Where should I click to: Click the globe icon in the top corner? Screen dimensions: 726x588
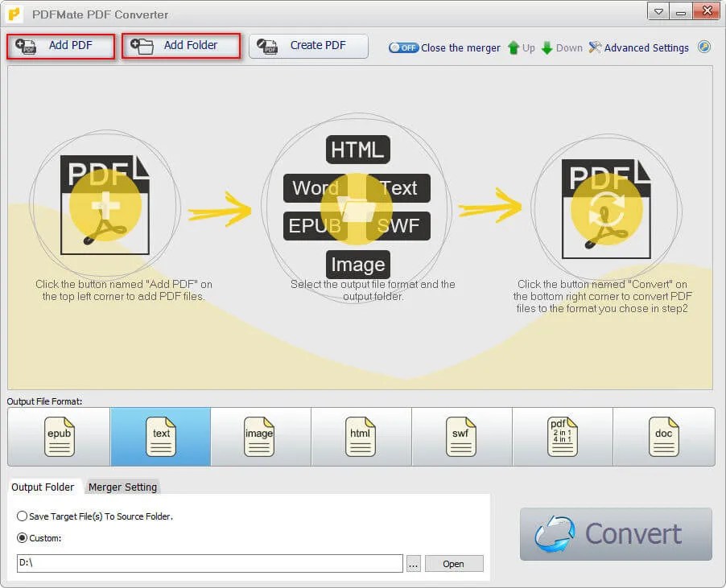(704, 47)
